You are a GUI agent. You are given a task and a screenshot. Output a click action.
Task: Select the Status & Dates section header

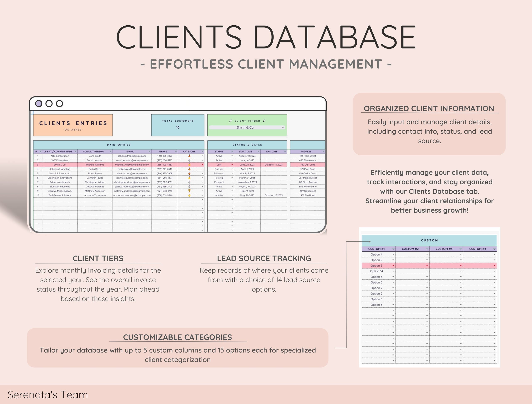click(x=247, y=145)
